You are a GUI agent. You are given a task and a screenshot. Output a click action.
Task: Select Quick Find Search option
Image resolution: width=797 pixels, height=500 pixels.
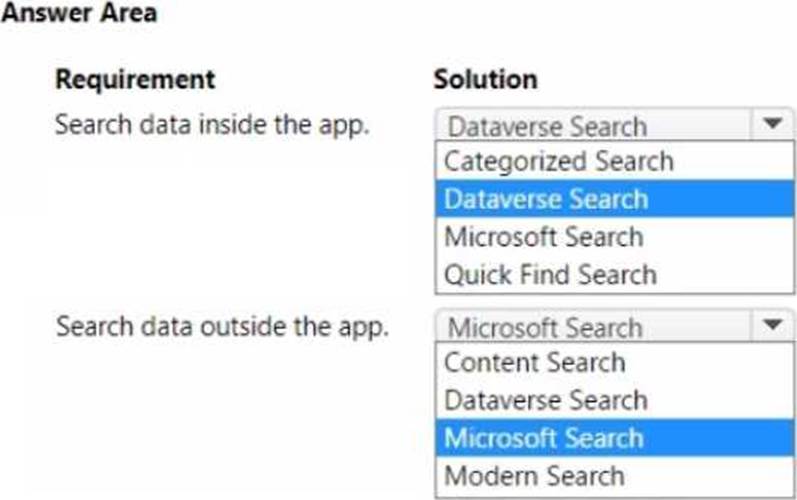click(550, 275)
